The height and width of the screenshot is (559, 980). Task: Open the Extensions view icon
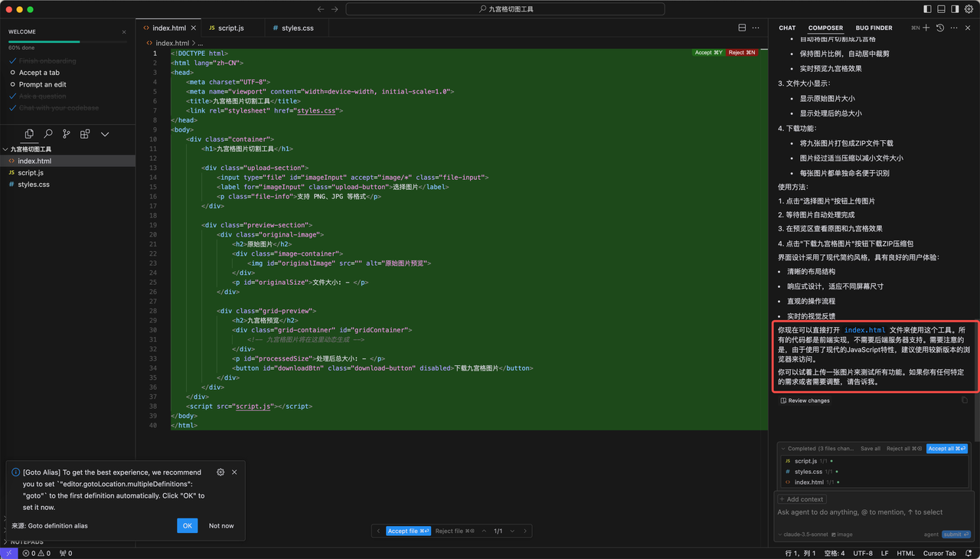coord(85,134)
